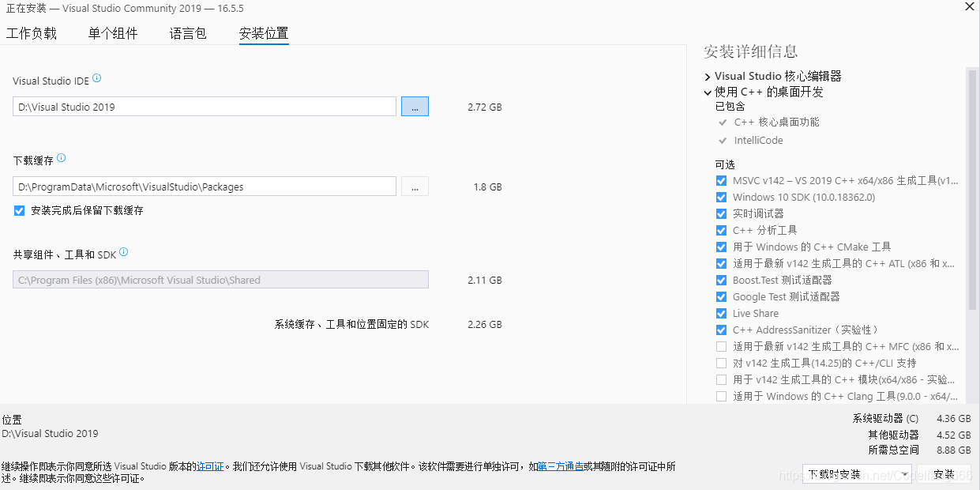This screenshot has height=490, width=980.
Task: Uncheck Windows 10 SDK (10.0.18362.0)
Action: (721, 198)
